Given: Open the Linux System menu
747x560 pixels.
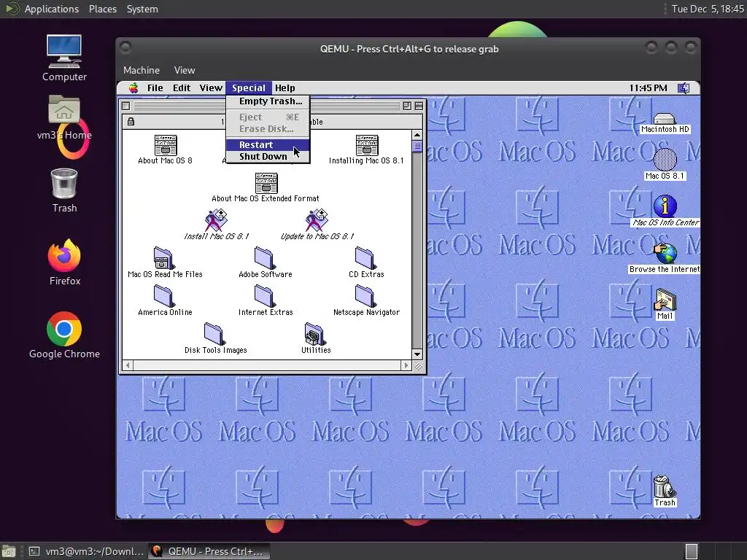Looking at the screenshot, I should click(142, 9).
